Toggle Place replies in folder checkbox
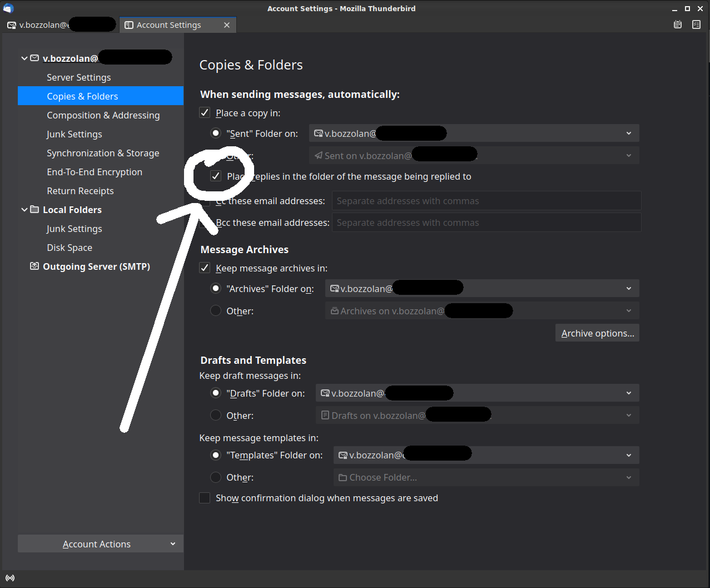The width and height of the screenshot is (710, 588). click(x=216, y=176)
